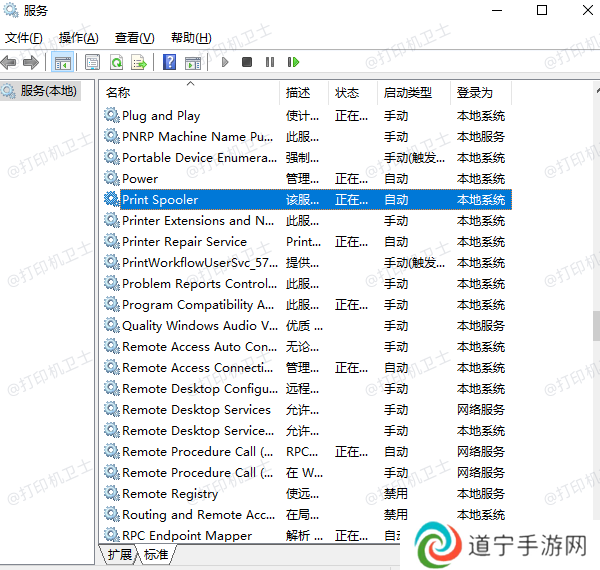
Task: Click the Forward arrow toolbar icon
Action: coord(31,62)
